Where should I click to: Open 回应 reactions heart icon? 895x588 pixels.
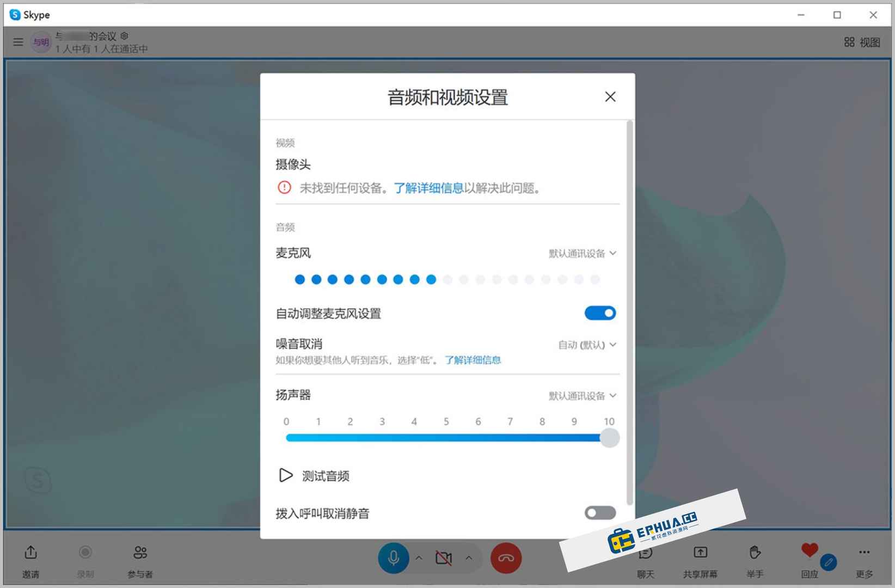pos(810,550)
